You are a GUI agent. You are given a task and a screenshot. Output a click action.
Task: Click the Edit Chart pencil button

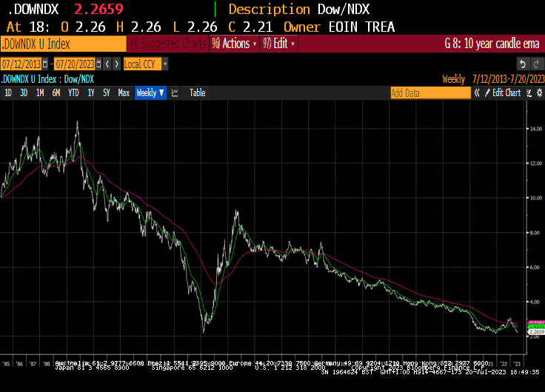503,92
